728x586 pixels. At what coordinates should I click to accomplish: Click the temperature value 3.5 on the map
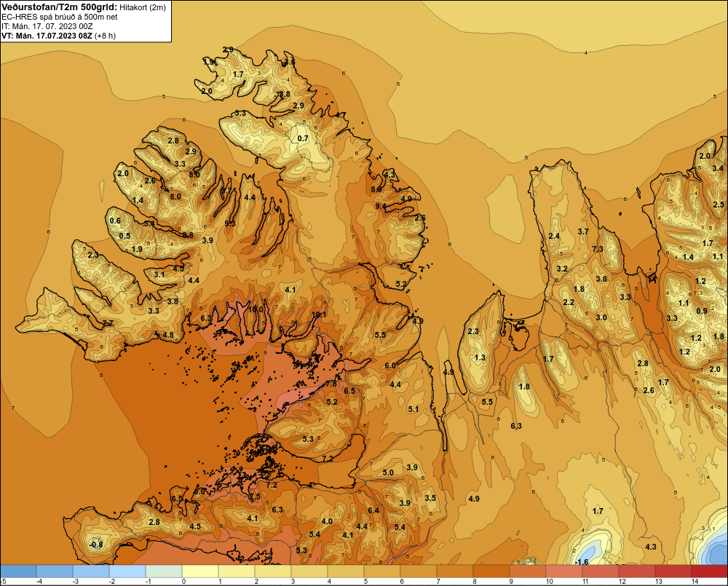tap(430, 498)
